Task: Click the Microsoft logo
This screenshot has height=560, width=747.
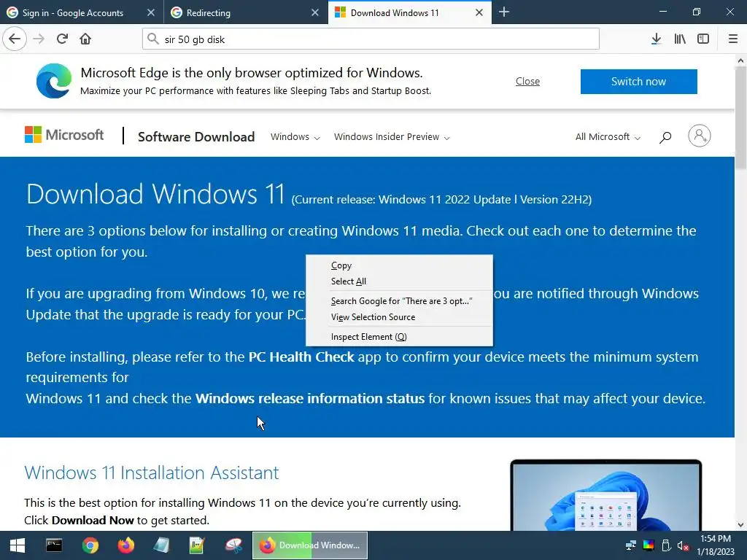Action: (x=64, y=135)
